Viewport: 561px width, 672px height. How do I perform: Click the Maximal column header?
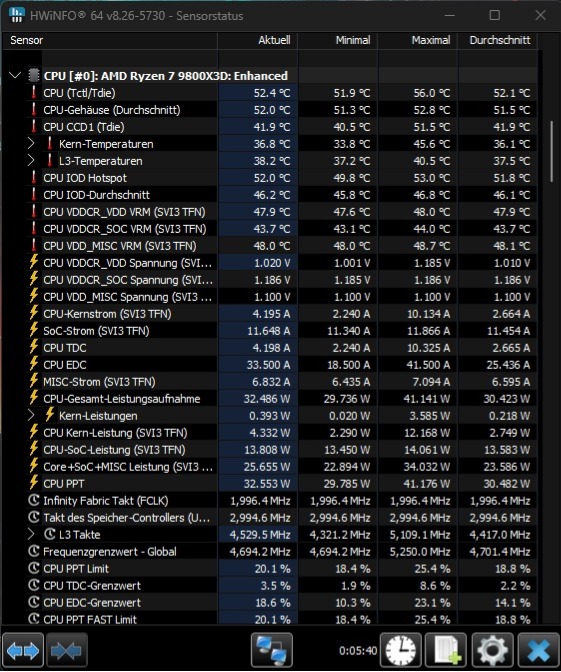[x=418, y=40]
